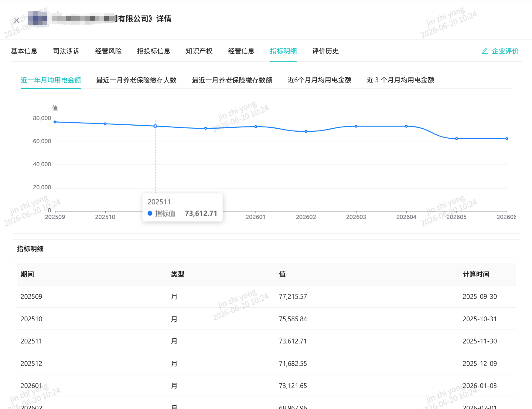
Task: Switch to 最近一月养老保险缴存人数 indicator
Action: pyautogui.click(x=136, y=80)
